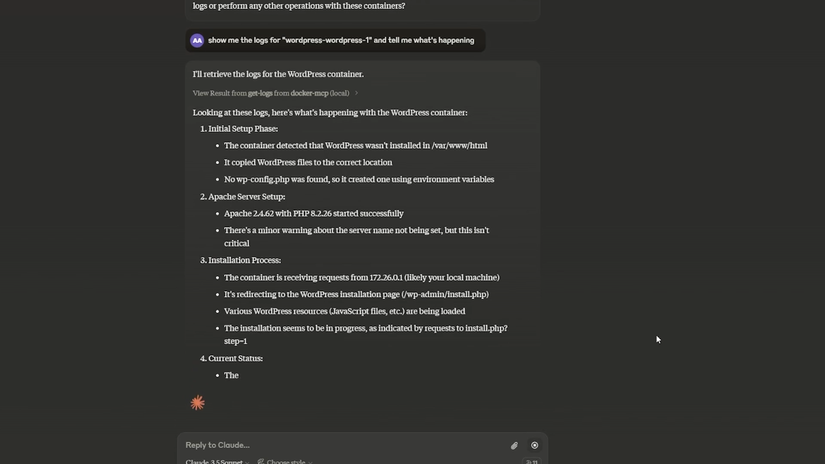Click the line mentioning /wp-admin/install.php

click(x=356, y=295)
